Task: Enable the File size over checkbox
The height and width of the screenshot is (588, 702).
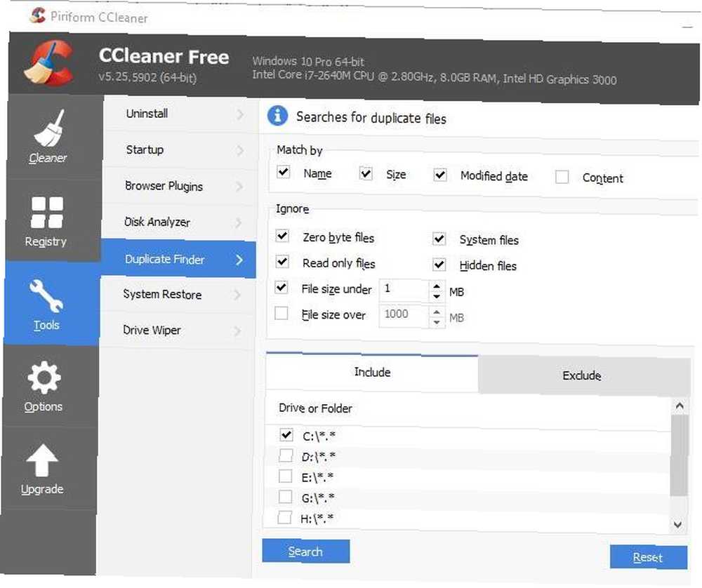Action: (282, 313)
